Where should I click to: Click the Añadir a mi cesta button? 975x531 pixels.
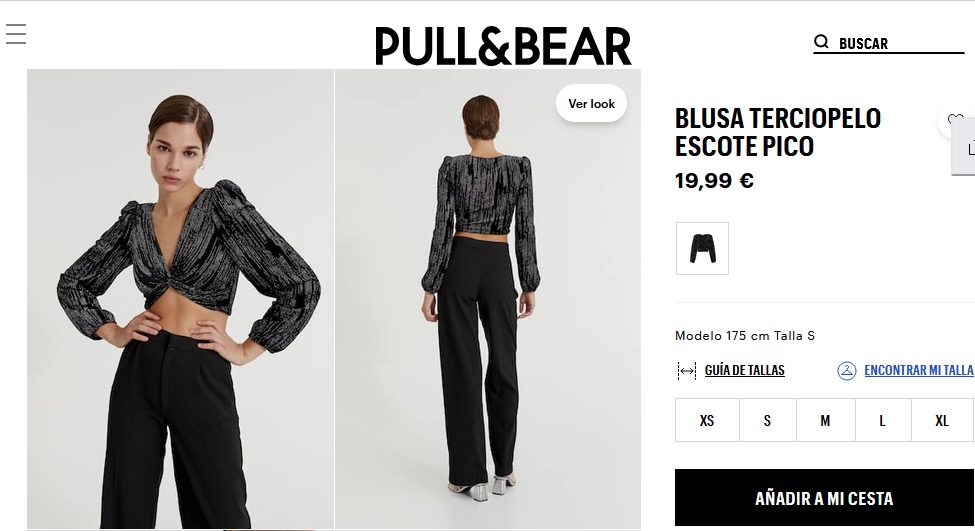pos(824,498)
